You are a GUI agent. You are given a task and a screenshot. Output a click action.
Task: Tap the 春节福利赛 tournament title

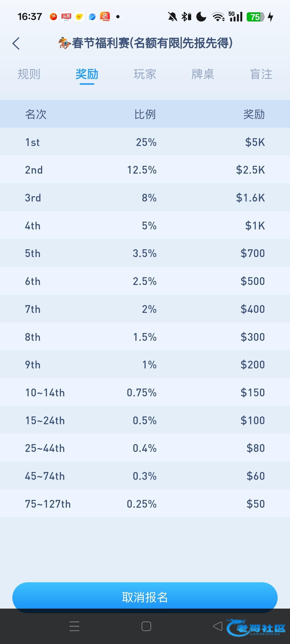152,43
